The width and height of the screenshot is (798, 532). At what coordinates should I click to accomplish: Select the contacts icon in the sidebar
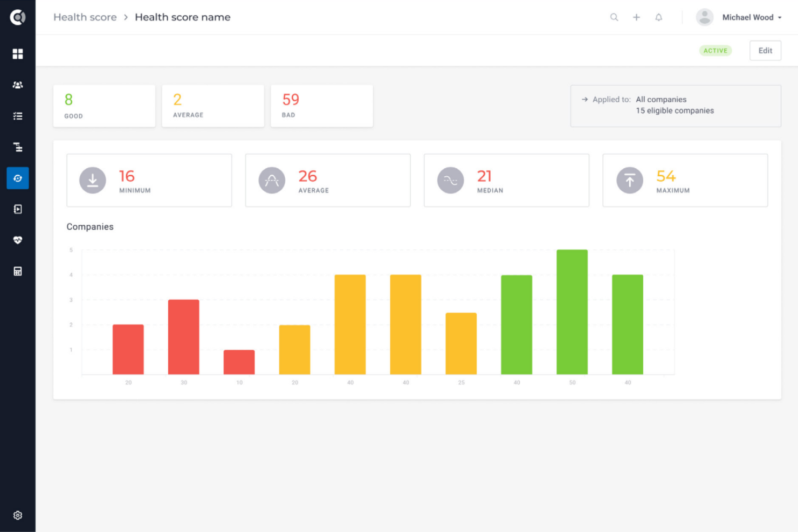coord(18,85)
